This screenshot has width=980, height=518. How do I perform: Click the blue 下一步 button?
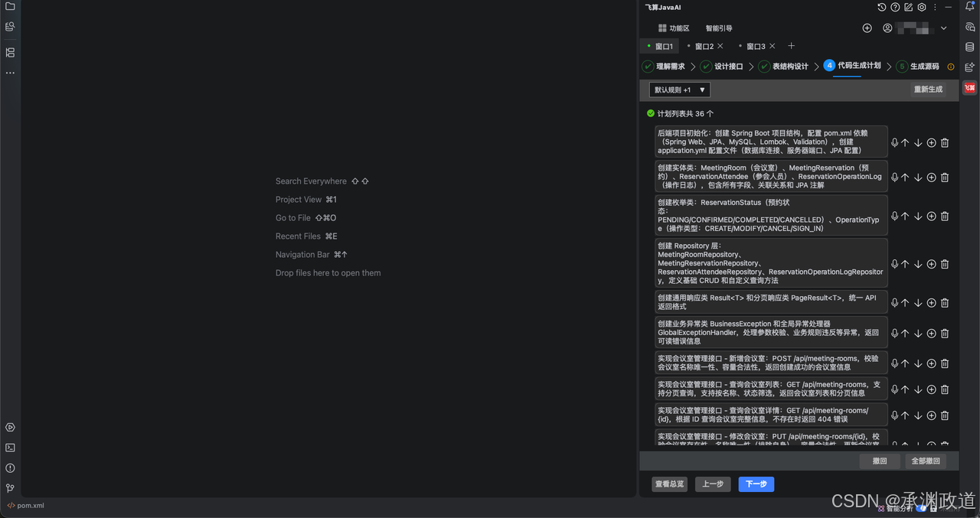756,484
